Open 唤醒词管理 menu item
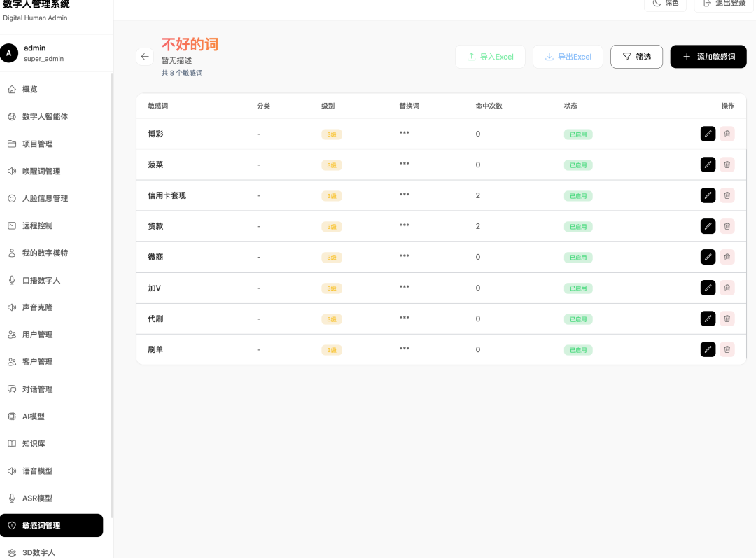Viewport: 756px width, 558px height. pyautogui.click(x=52, y=172)
